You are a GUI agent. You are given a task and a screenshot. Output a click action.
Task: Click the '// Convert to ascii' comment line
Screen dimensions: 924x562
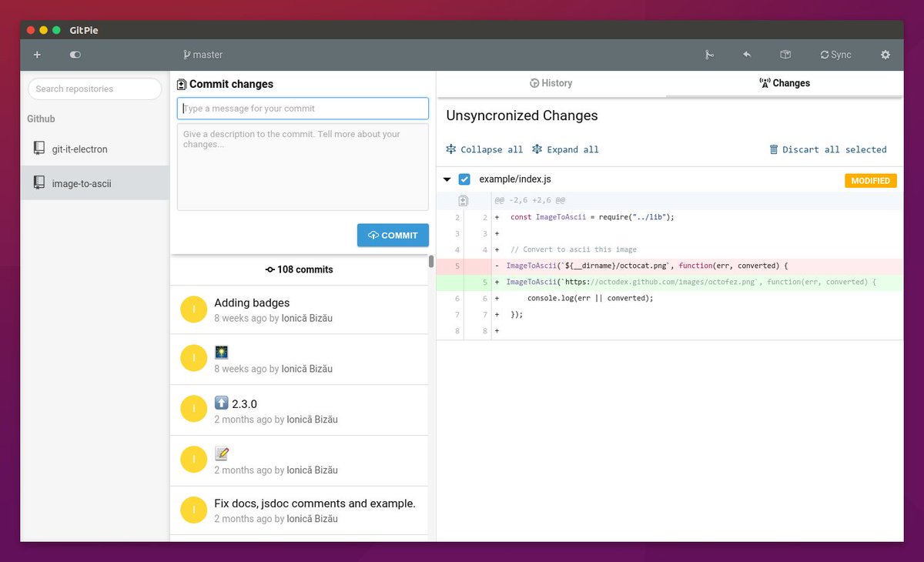point(670,249)
